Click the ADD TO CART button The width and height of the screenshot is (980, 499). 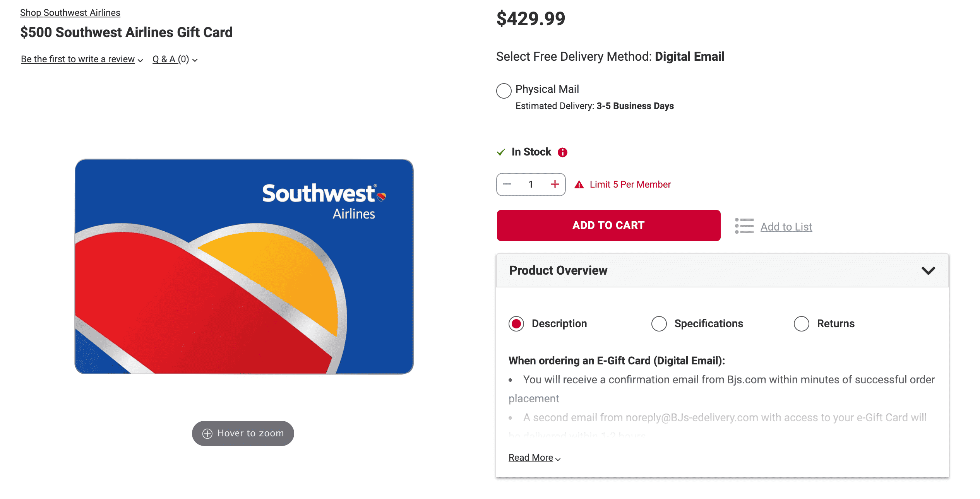tap(608, 225)
